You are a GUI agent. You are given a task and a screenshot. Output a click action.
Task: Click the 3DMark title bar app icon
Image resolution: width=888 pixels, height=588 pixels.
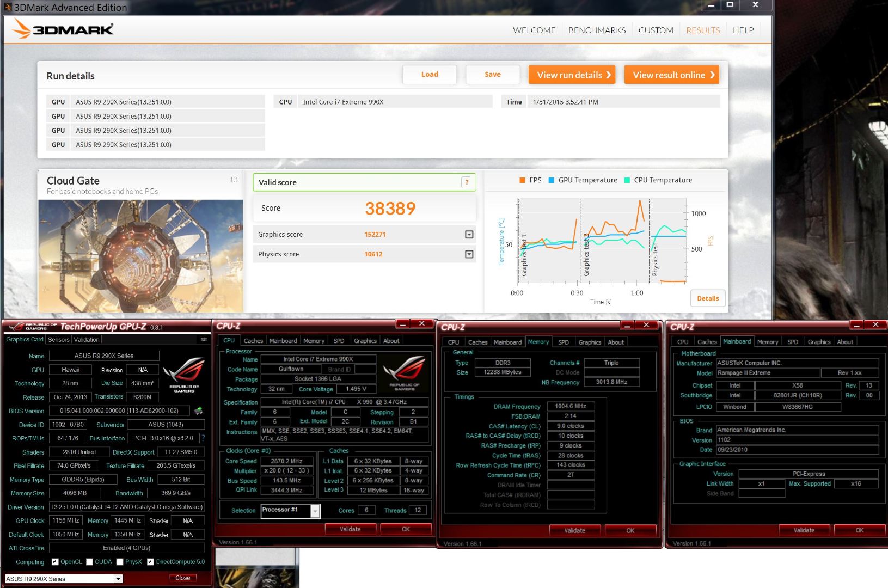[x=7, y=7]
